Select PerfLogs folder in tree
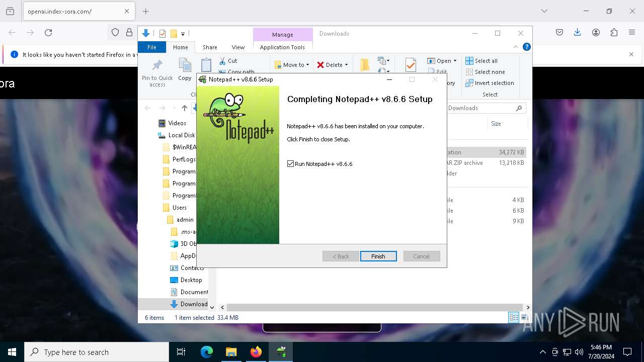The height and width of the screenshot is (362, 644). tap(179, 159)
